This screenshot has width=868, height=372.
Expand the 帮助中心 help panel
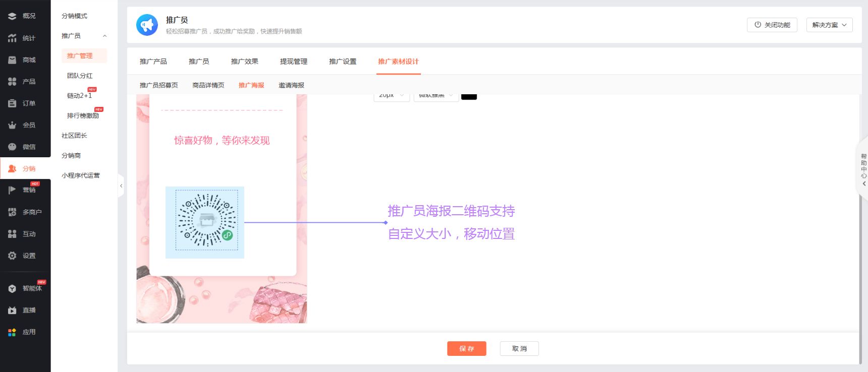coord(863,169)
